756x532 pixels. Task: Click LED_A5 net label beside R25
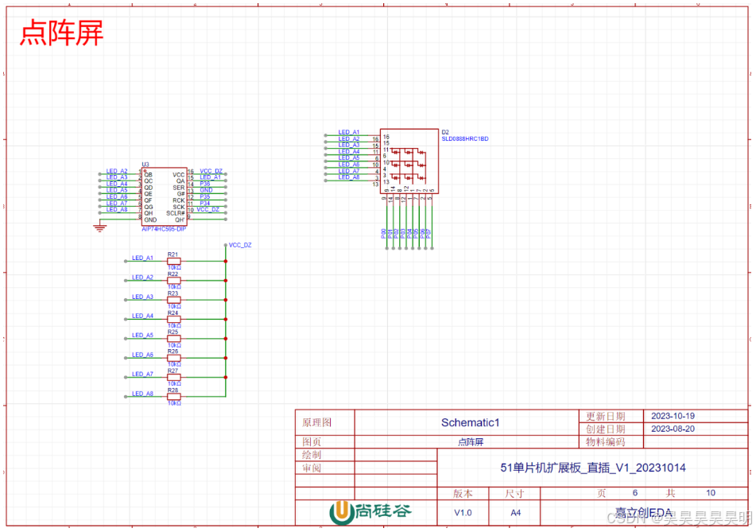[x=143, y=336]
